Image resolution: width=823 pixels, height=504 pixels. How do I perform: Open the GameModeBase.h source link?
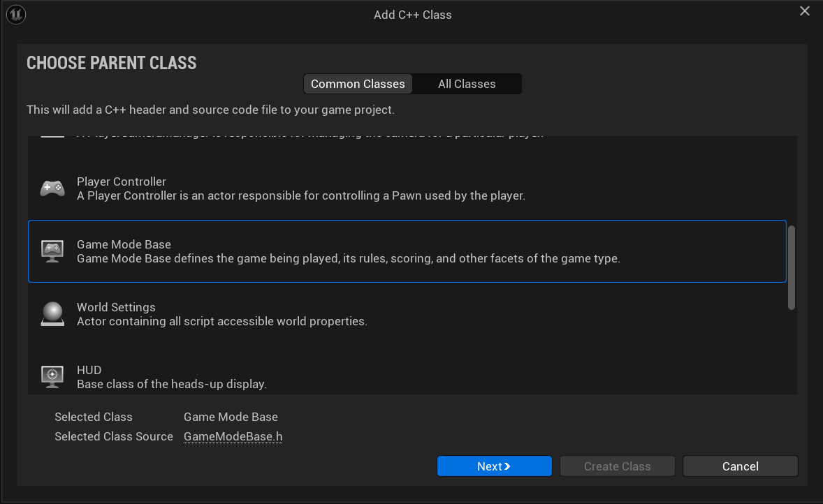click(233, 436)
